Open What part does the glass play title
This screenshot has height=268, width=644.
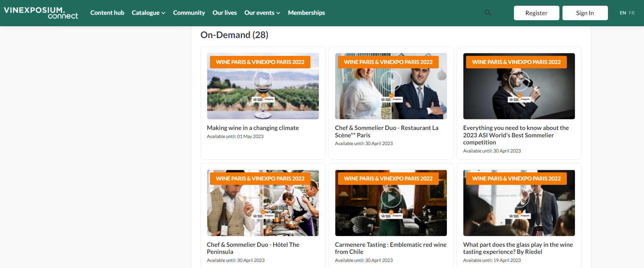[x=518, y=248]
